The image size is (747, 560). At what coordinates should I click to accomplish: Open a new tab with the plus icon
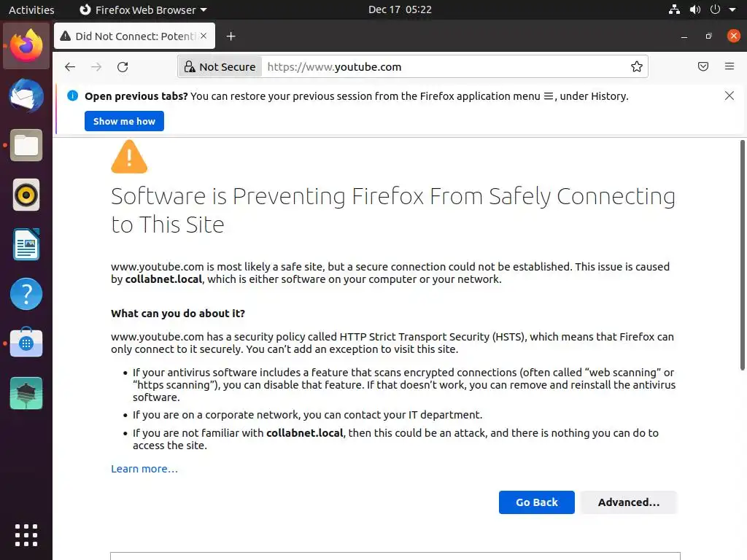click(231, 36)
